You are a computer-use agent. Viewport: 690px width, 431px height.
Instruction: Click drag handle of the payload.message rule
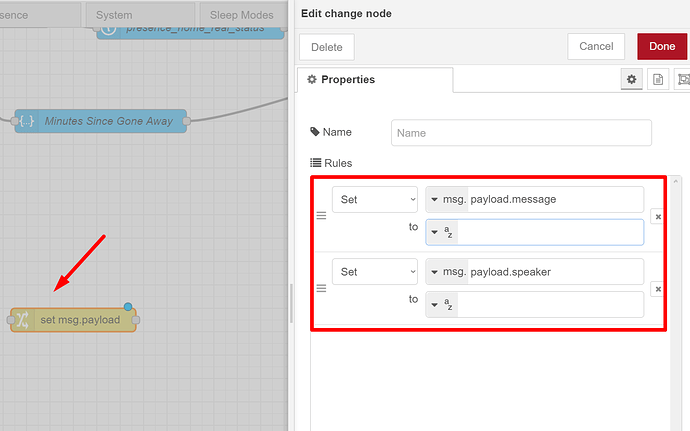tap(321, 216)
